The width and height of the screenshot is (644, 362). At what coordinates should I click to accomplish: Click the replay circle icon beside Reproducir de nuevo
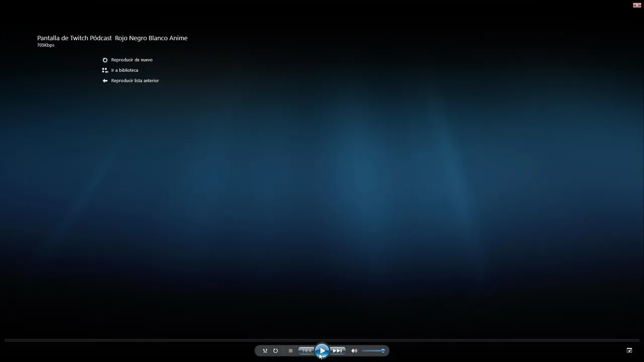[105, 60]
